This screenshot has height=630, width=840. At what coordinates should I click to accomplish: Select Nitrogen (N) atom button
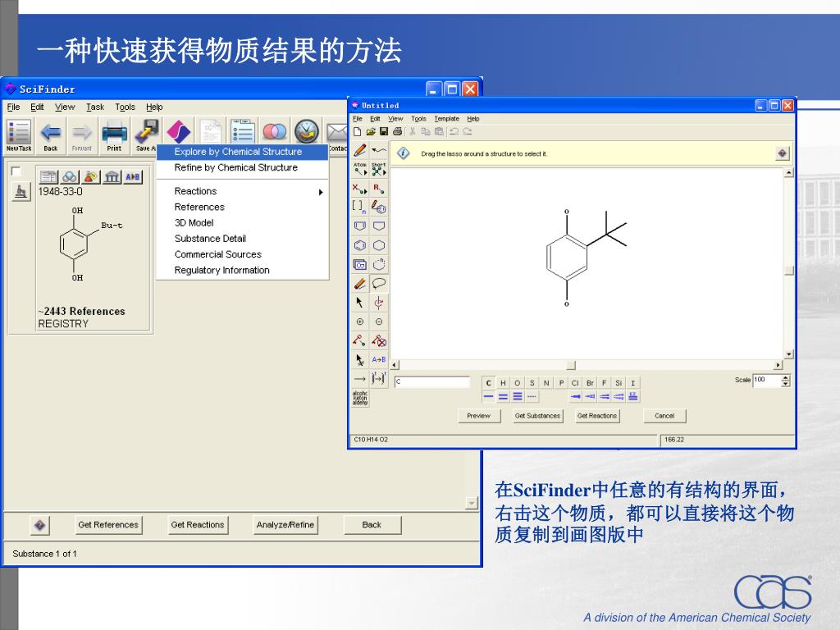coord(546,382)
